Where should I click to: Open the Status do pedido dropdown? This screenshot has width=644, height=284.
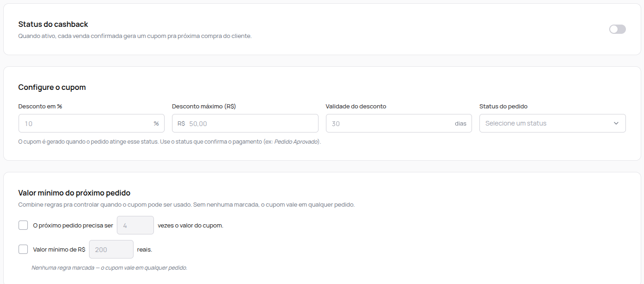coord(552,123)
